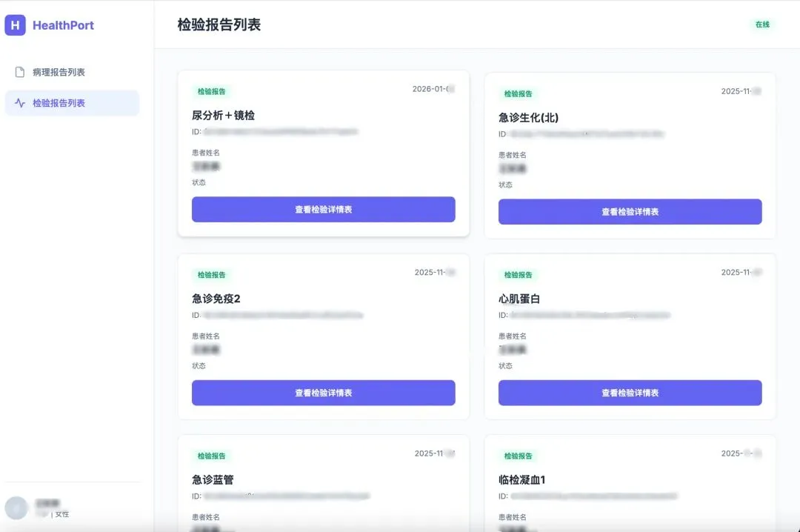This screenshot has width=800, height=532.
Task: Select the 检验报告列表 menu item
Action: click(72, 103)
